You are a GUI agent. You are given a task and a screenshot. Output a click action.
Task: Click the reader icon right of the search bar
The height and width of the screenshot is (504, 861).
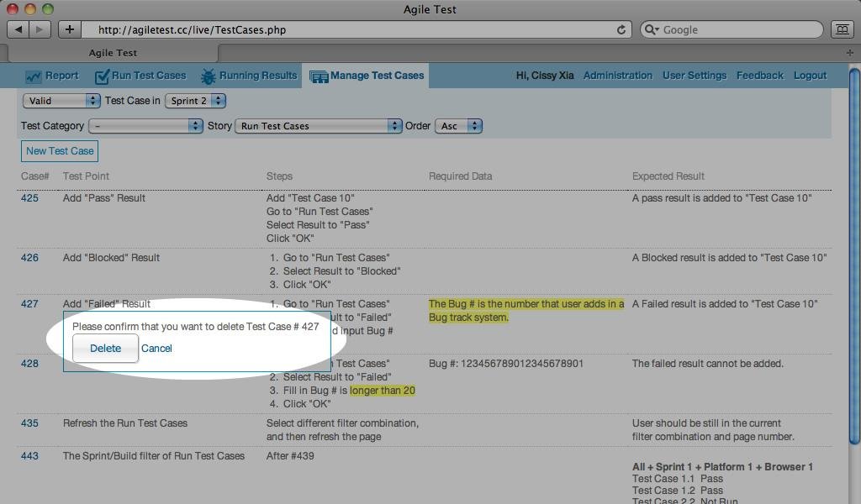(x=842, y=29)
